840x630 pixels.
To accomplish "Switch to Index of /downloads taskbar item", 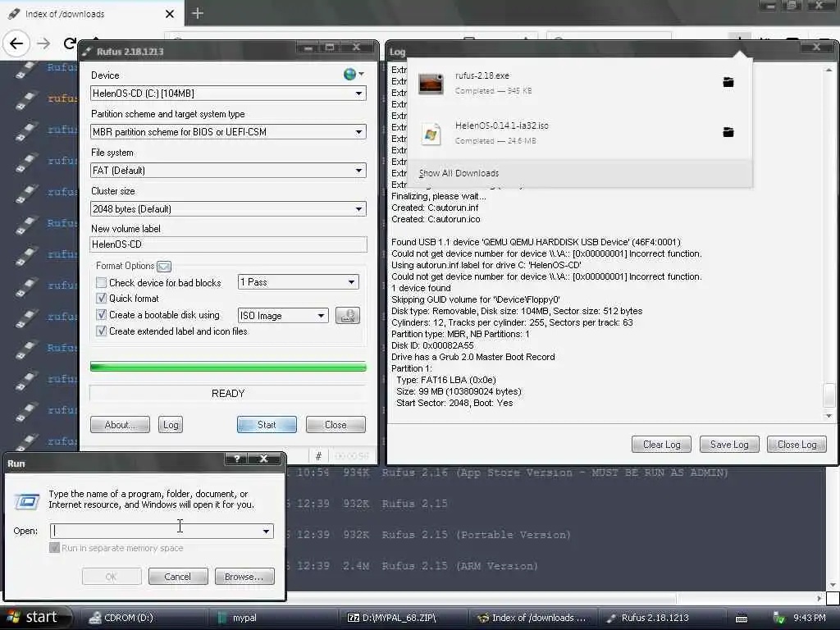I will point(533,618).
